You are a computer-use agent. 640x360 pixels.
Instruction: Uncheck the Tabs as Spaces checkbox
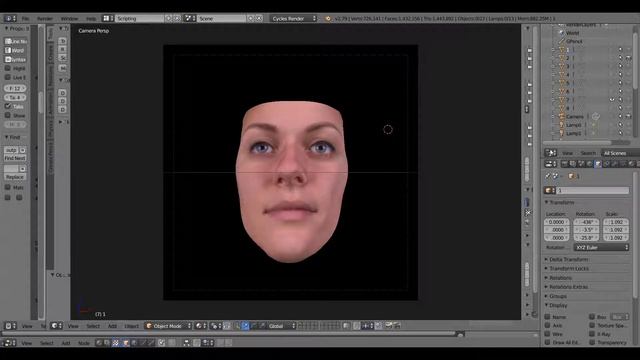pos(8,106)
